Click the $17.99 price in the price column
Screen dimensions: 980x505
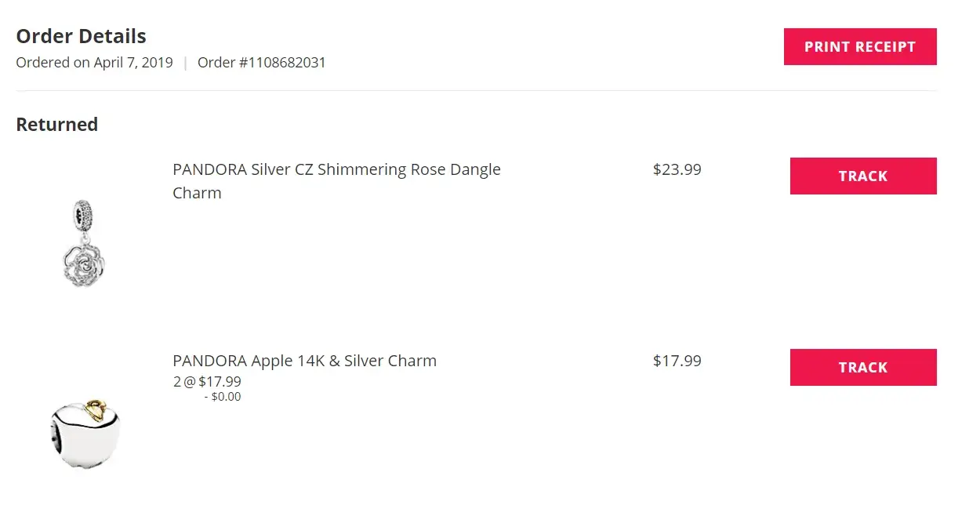click(677, 361)
